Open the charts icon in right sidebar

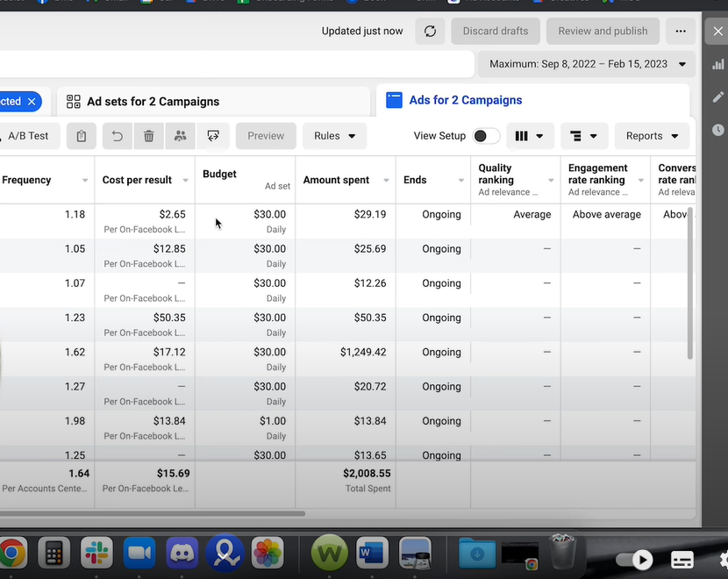tap(717, 65)
